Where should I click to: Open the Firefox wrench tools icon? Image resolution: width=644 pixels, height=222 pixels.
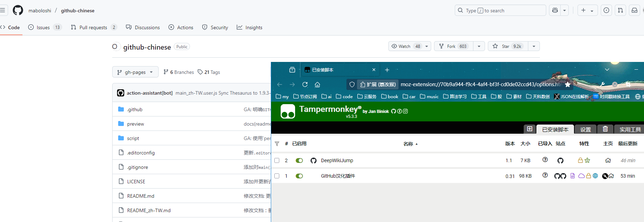pyautogui.click(x=602, y=84)
